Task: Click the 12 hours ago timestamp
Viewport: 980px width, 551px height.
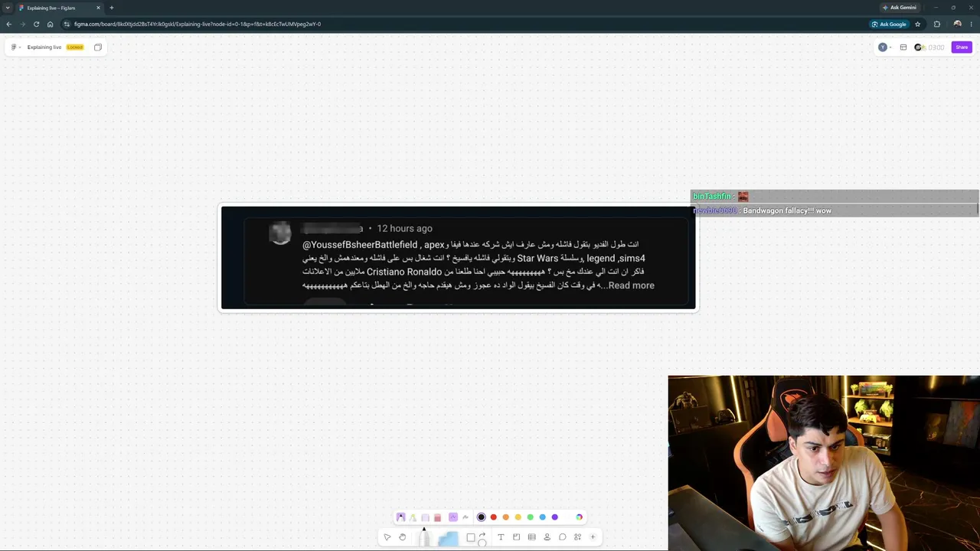Action: pos(404,228)
